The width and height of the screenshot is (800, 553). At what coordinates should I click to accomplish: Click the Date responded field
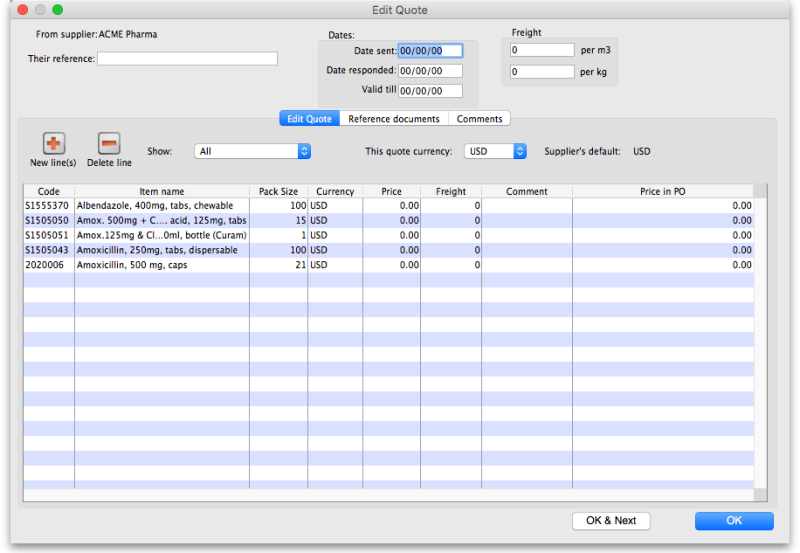pos(430,71)
